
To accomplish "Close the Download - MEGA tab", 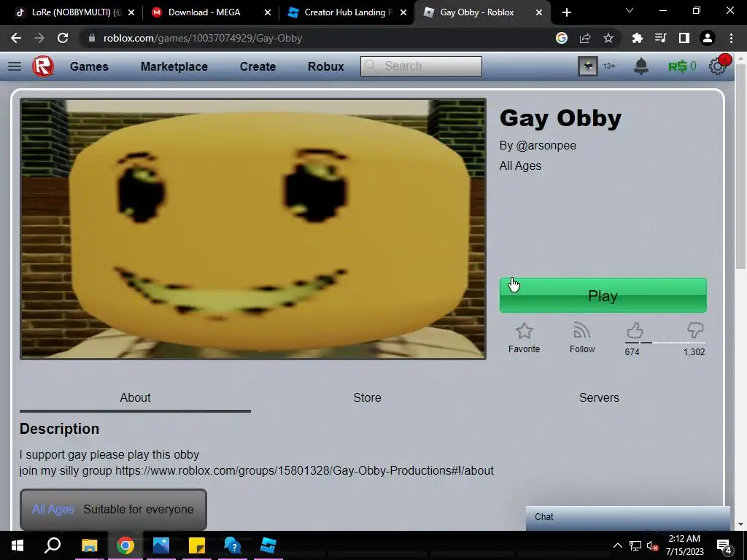I will coord(268,12).
